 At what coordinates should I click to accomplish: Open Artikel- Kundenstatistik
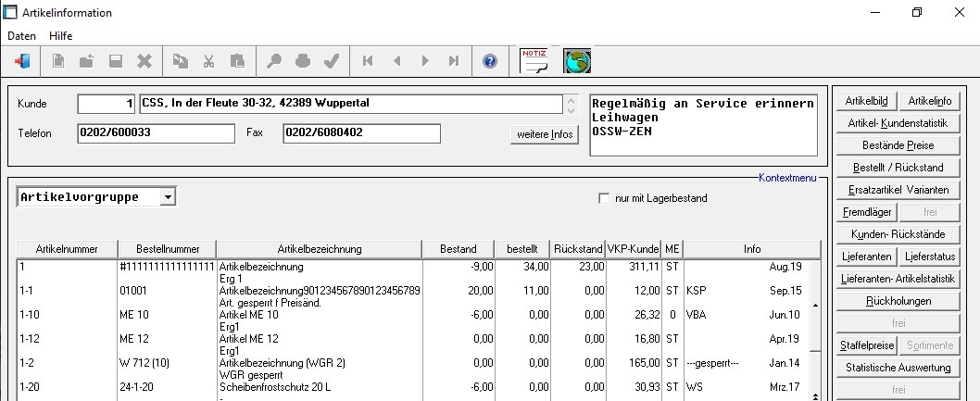click(x=898, y=123)
